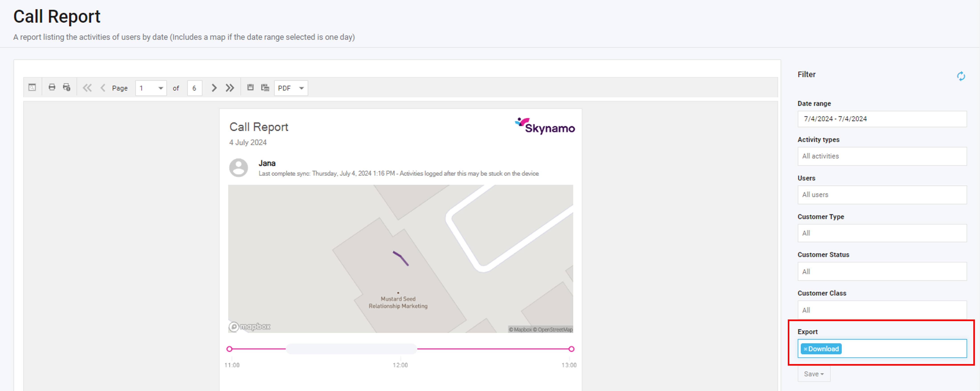Open the Users filter field
Screen dimensions: 980x391
(882, 194)
